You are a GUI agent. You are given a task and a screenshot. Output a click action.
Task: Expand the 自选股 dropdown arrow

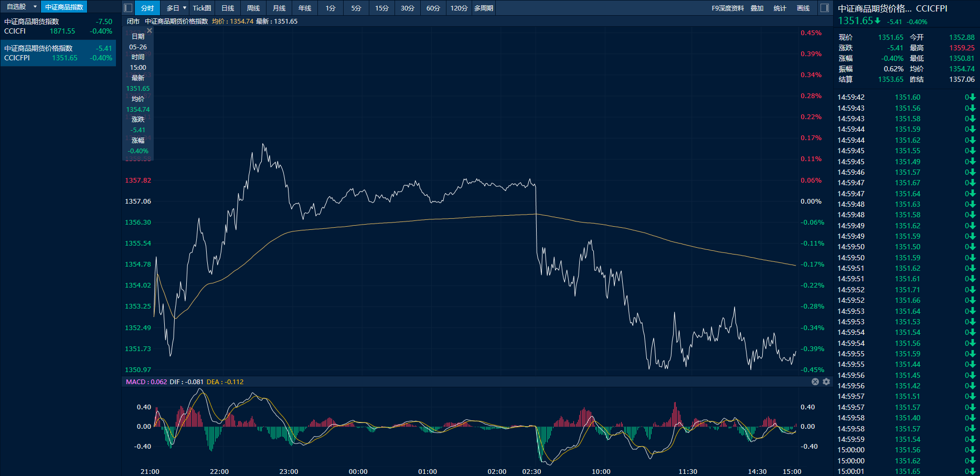pyautogui.click(x=35, y=7)
